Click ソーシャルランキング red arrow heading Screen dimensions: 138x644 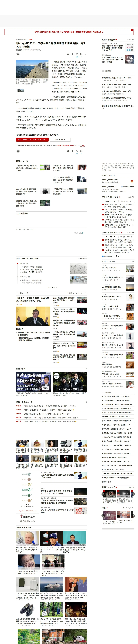(112, 232)
